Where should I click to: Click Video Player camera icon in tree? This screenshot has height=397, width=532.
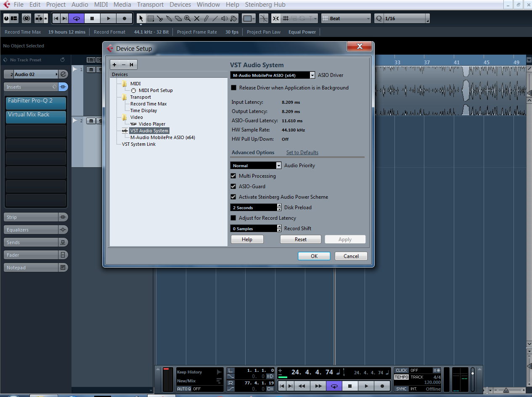tap(134, 124)
